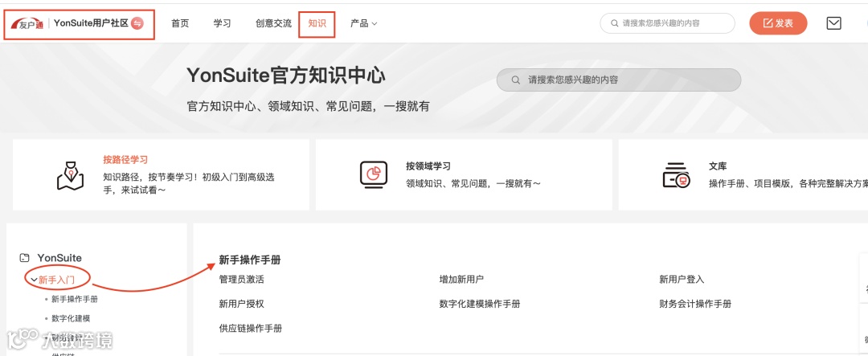Screen dimensions: 868x356
Task: Open the 财务会计操作手册 link
Action: point(695,304)
